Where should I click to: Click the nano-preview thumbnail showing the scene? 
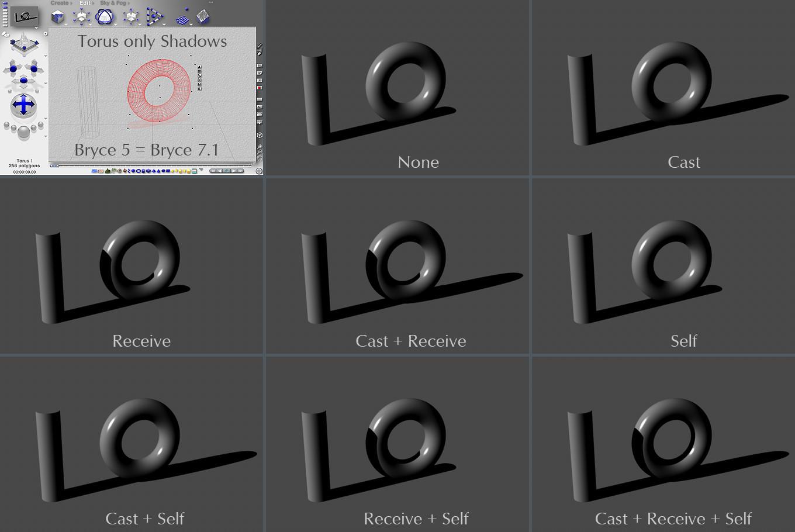pos(23,15)
